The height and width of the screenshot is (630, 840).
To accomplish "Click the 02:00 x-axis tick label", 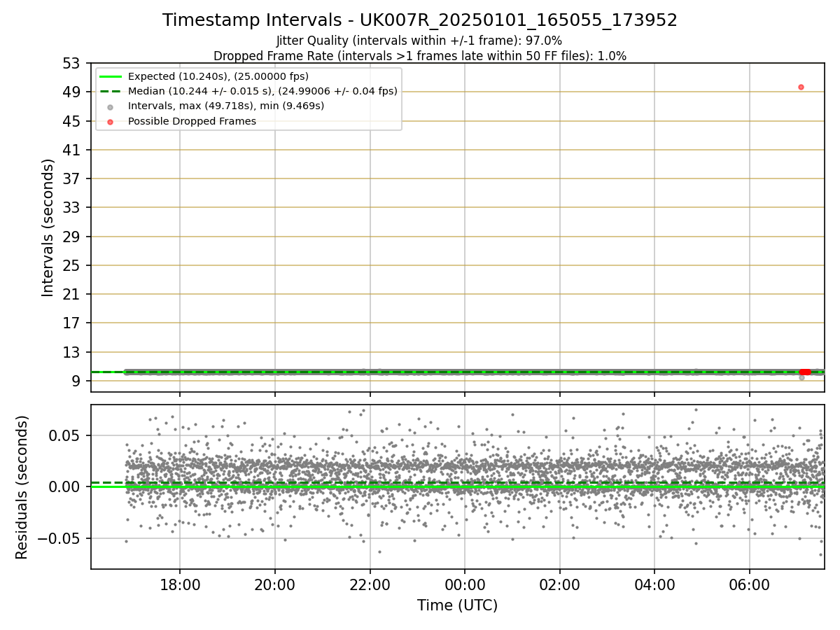I will click(x=559, y=584).
